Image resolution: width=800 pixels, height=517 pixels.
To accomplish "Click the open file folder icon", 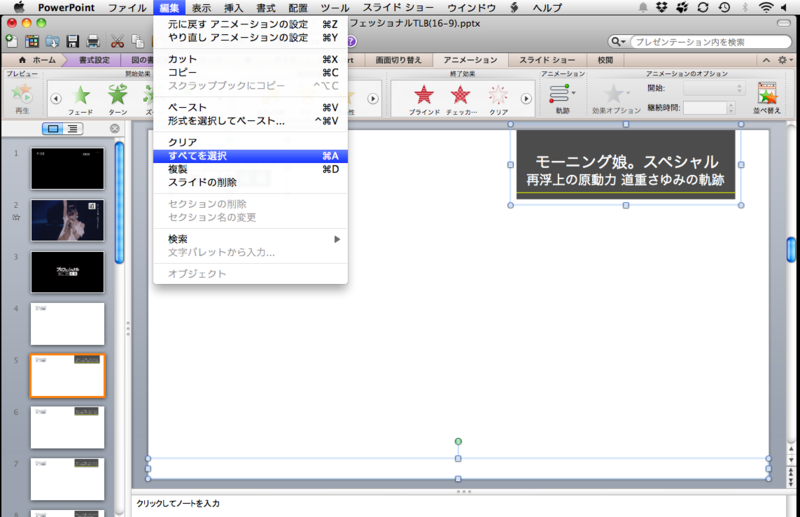I will coord(52,41).
